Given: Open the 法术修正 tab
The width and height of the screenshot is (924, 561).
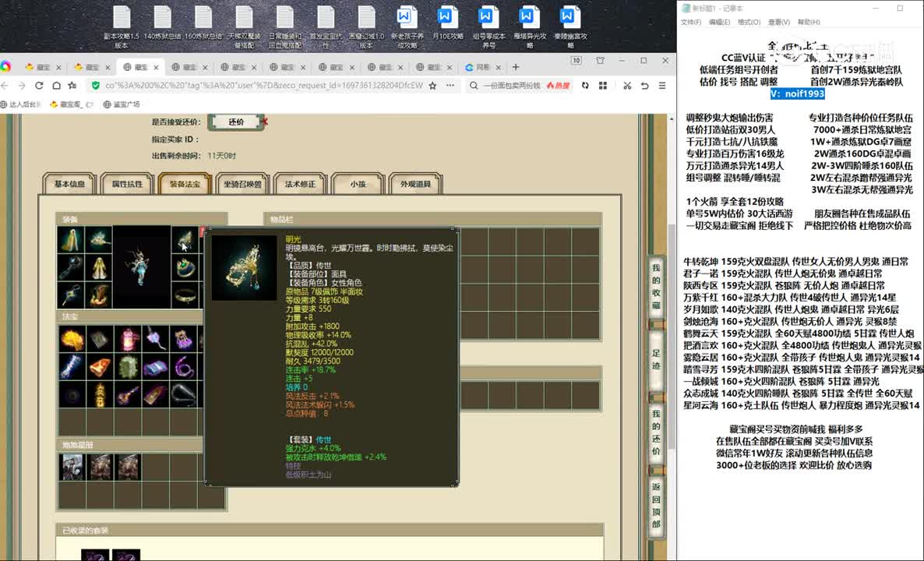Looking at the screenshot, I should (x=300, y=184).
